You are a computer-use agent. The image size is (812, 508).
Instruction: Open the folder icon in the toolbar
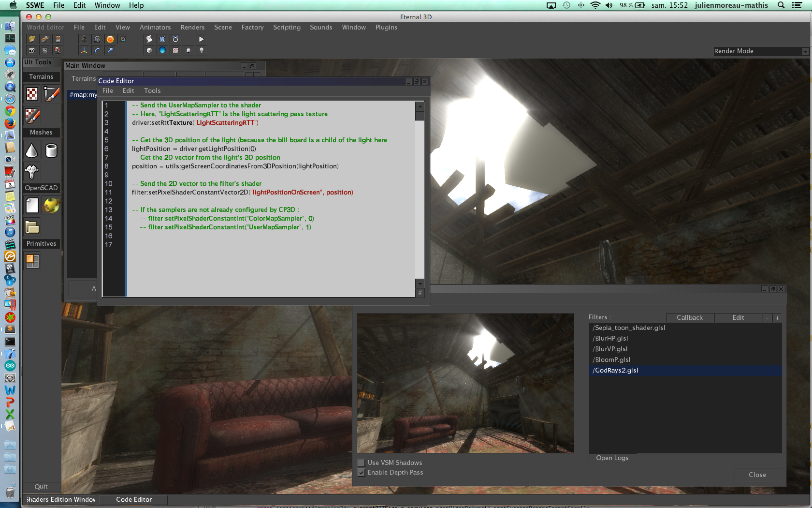pyautogui.click(x=32, y=39)
